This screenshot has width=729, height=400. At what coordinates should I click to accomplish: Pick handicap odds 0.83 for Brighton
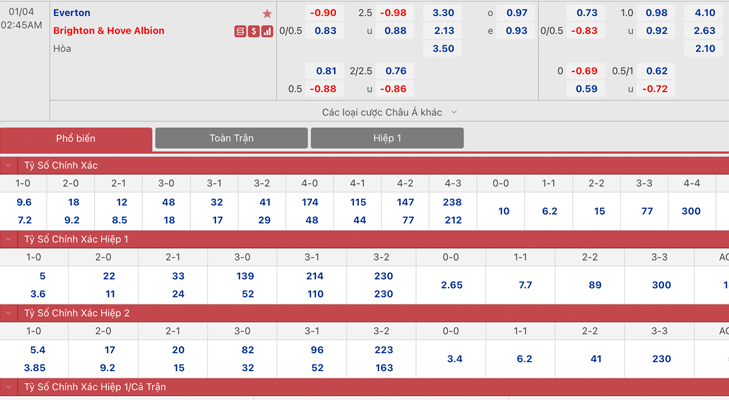(324, 31)
